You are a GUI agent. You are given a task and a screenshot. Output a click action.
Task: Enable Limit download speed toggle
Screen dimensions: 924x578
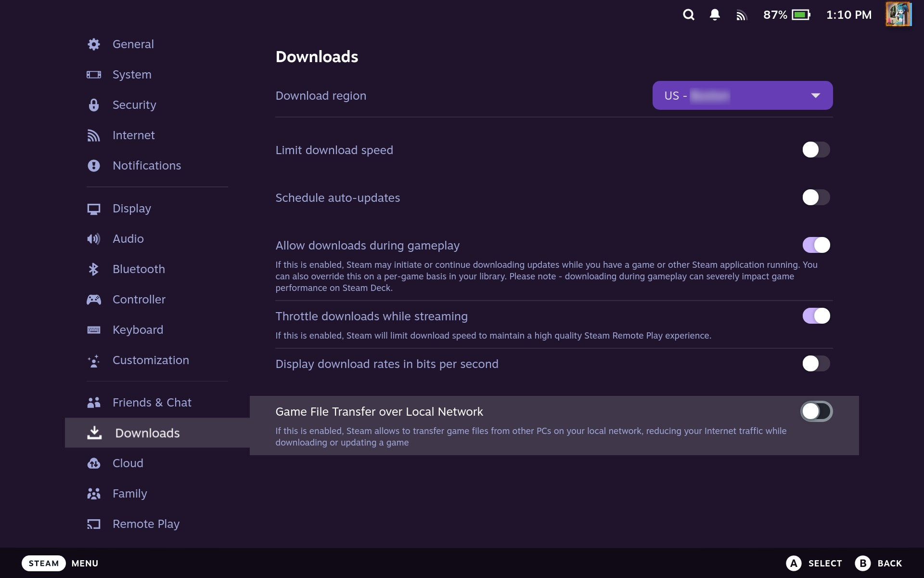pyautogui.click(x=816, y=150)
